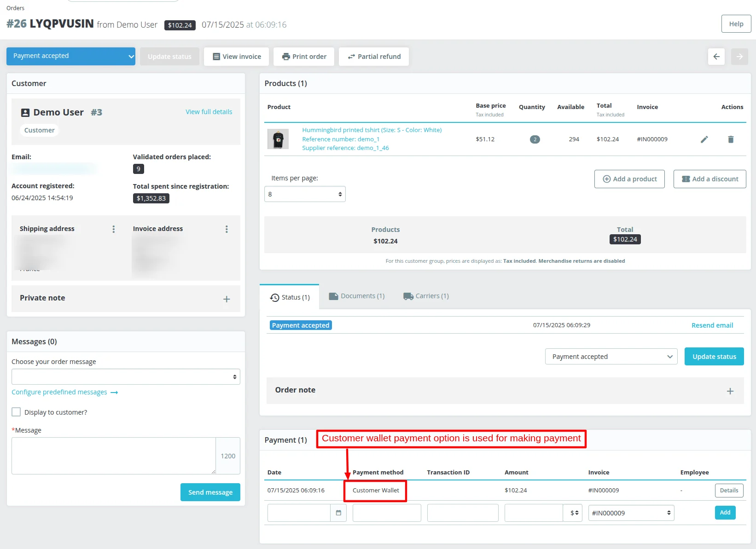This screenshot has height=549, width=756.
Task: Open the invoice address options menu
Action: (226, 229)
